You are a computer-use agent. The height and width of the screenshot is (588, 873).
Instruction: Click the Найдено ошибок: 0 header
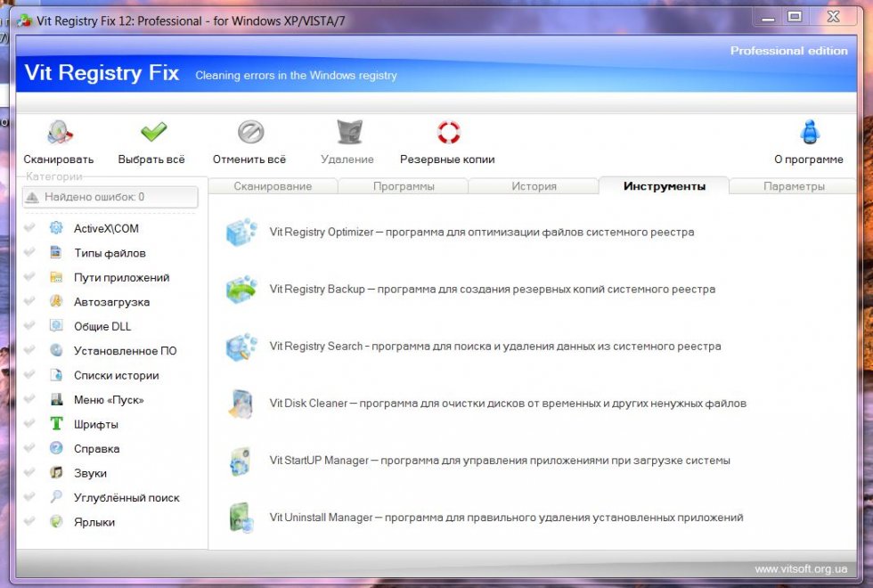[110, 197]
